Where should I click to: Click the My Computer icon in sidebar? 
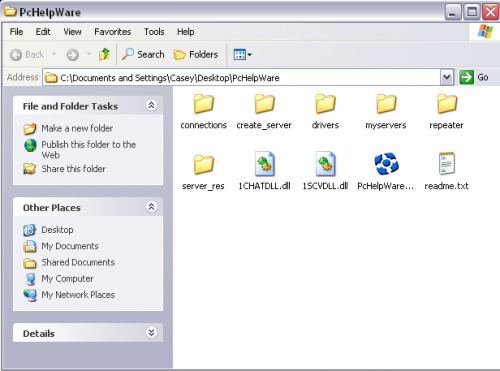pos(30,279)
